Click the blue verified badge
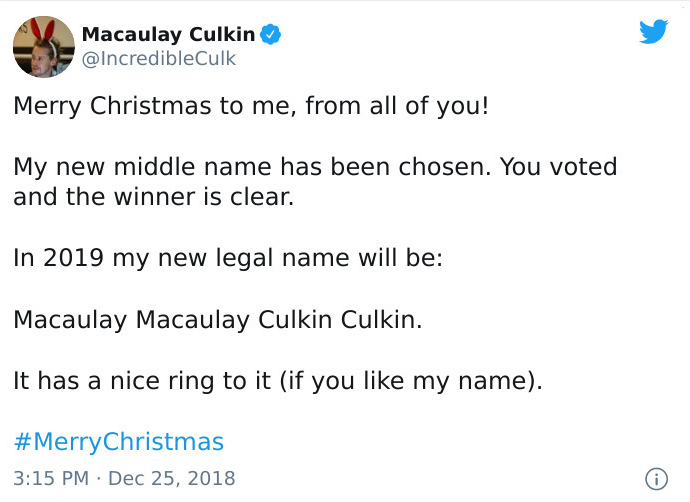The width and height of the screenshot is (690, 502). click(x=270, y=35)
